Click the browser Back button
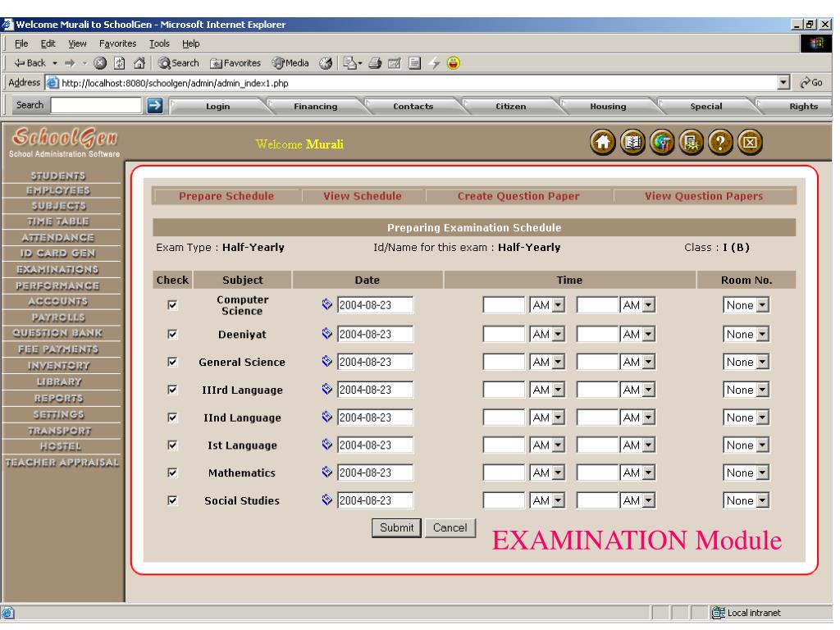840x630 pixels. click(x=30, y=63)
